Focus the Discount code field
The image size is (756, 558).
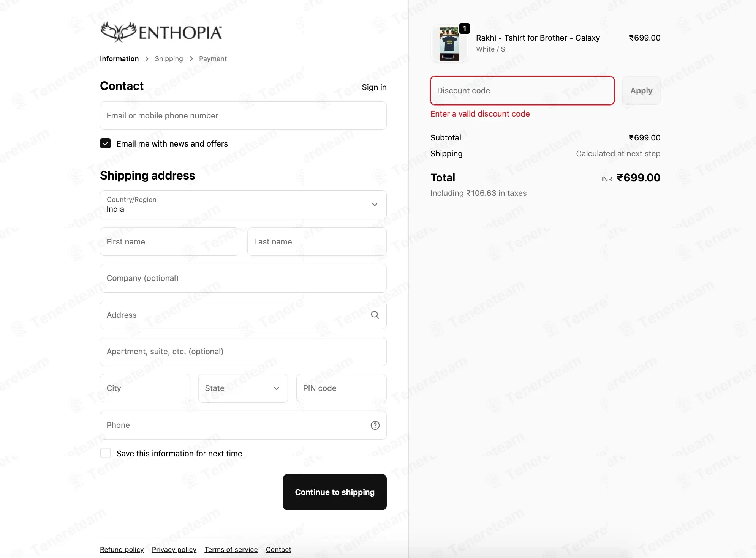tap(522, 91)
